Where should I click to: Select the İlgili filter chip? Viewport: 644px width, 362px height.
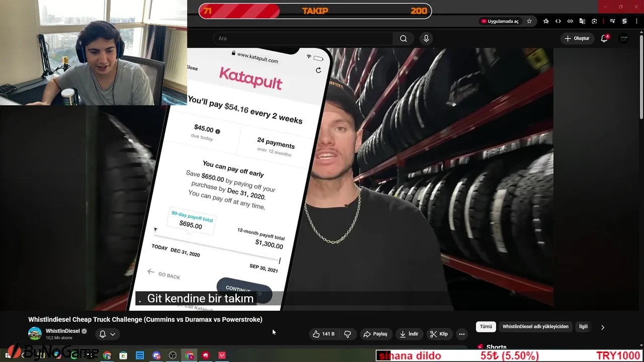pyautogui.click(x=584, y=327)
